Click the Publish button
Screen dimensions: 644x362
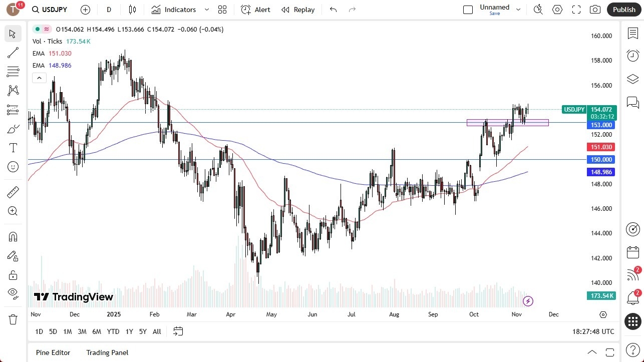tap(623, 9)
